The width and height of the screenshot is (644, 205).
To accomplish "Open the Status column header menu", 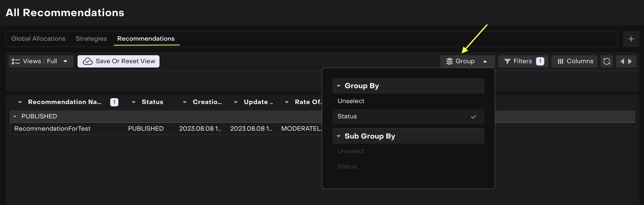I will [x=134, y=102].
